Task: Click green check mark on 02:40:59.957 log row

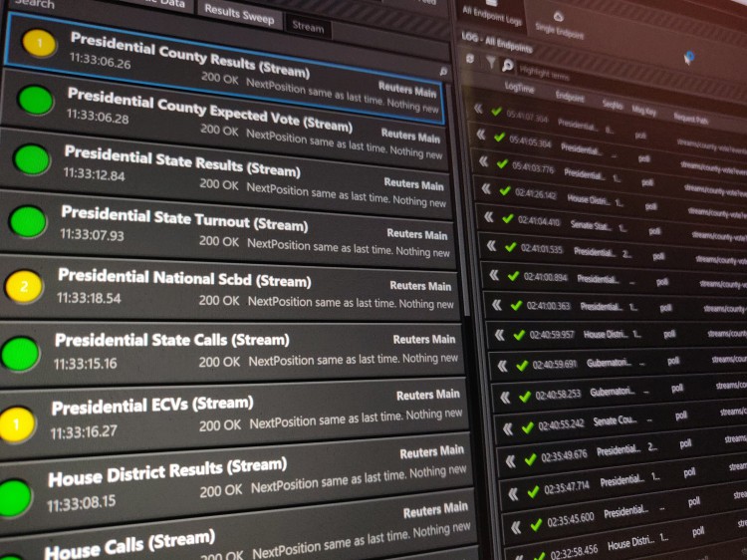Action: 519,336
